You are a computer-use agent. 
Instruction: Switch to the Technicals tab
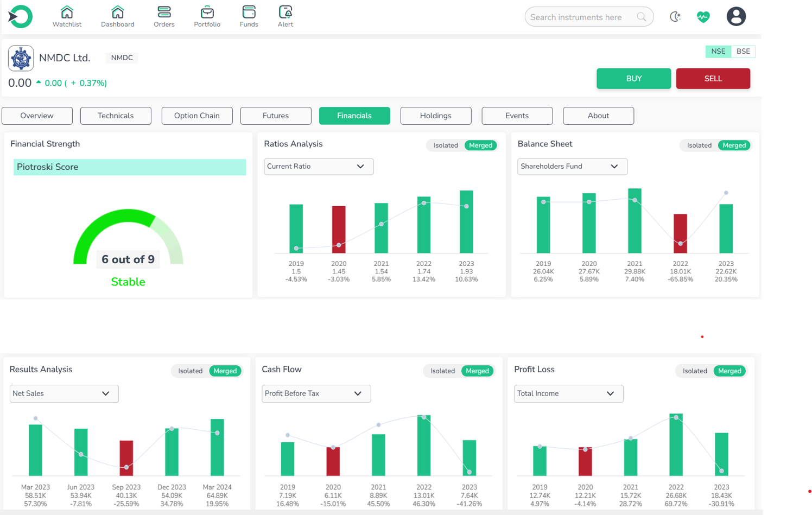116,116
